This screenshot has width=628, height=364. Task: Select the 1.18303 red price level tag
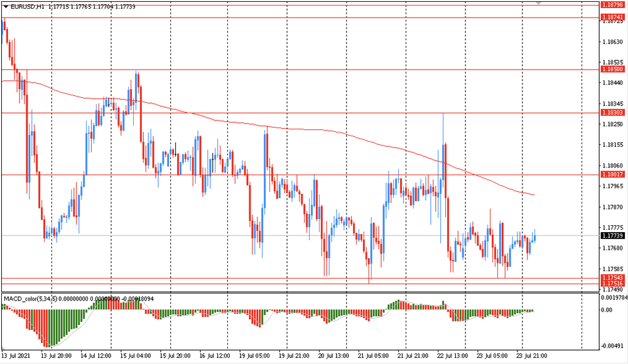pos(613,113)
